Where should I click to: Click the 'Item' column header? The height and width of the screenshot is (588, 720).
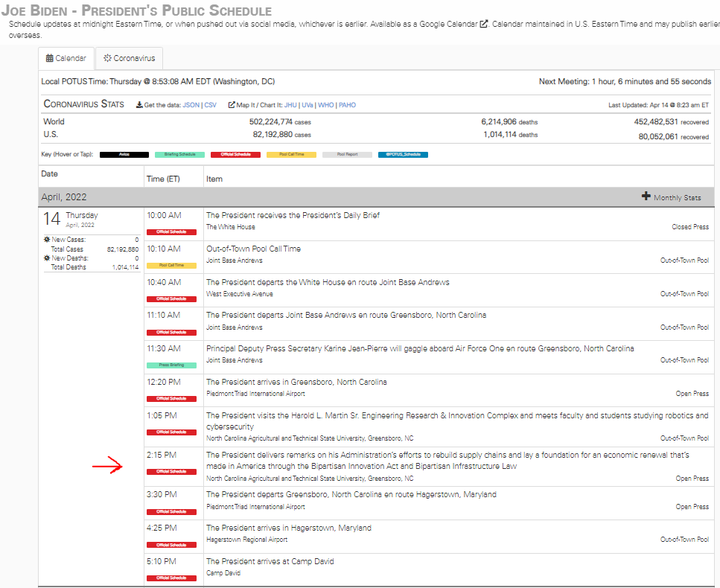click(x=214, y=179)
